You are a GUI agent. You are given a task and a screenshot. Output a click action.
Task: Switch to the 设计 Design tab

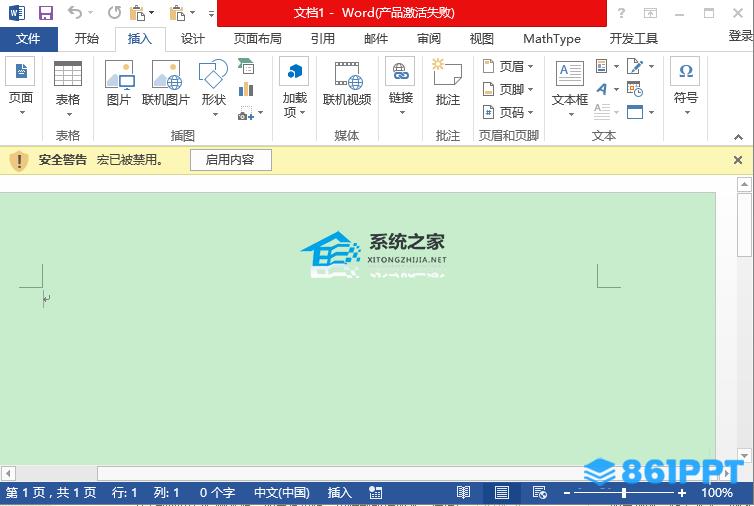(x=193, y=39)
